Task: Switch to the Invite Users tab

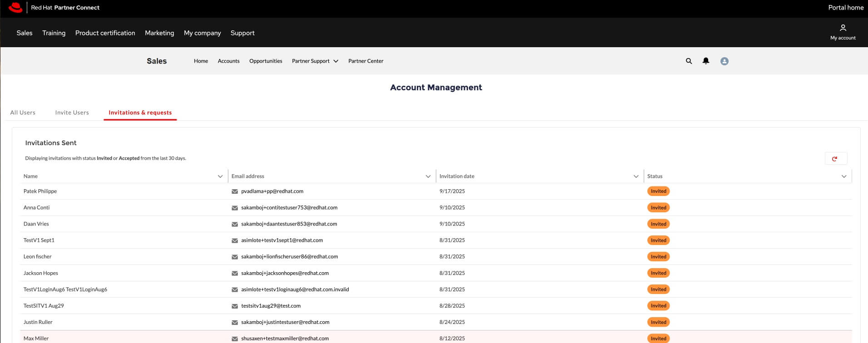Action: click(72, 113)
